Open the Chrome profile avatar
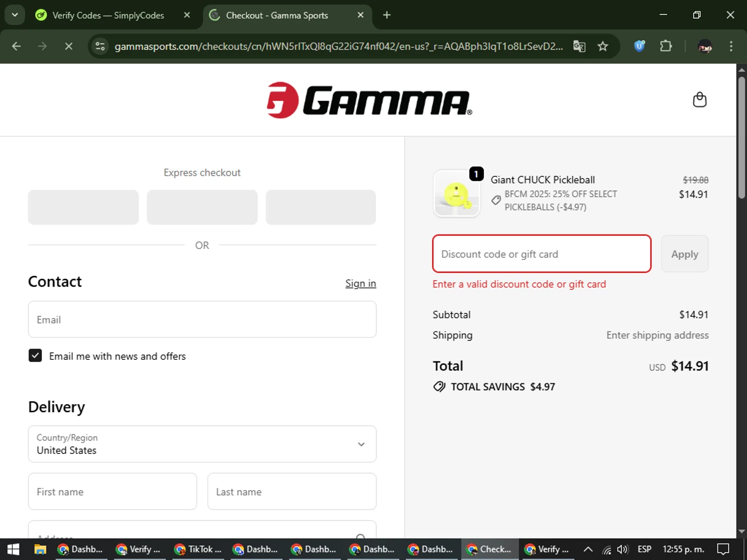The image size is (747, 560). pyautogui.click(x=705, y=46)
